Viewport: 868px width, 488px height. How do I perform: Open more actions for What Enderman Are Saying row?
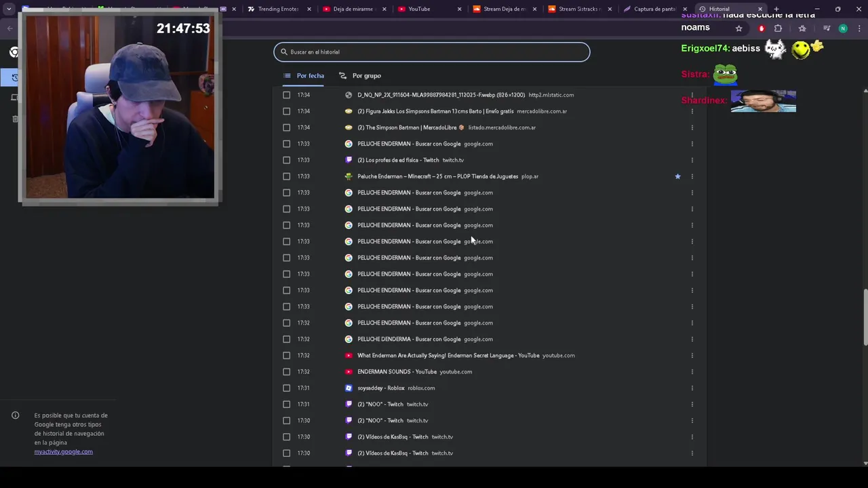pos(692,355)
